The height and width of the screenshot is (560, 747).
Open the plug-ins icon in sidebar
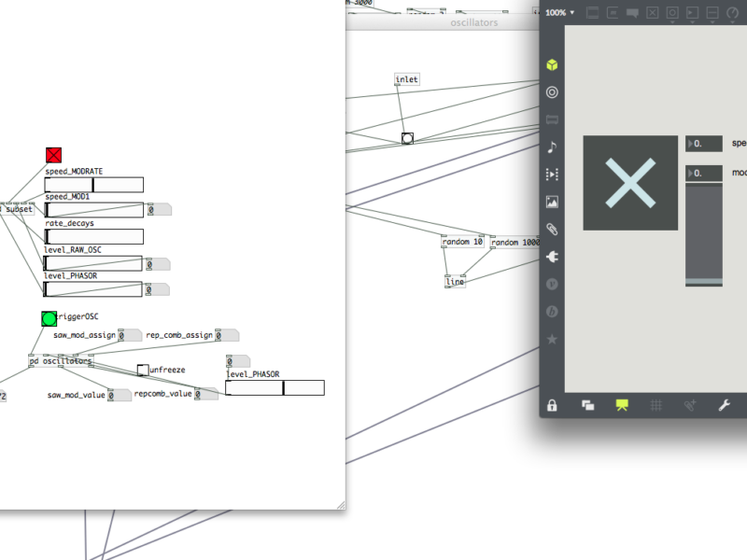552,256
